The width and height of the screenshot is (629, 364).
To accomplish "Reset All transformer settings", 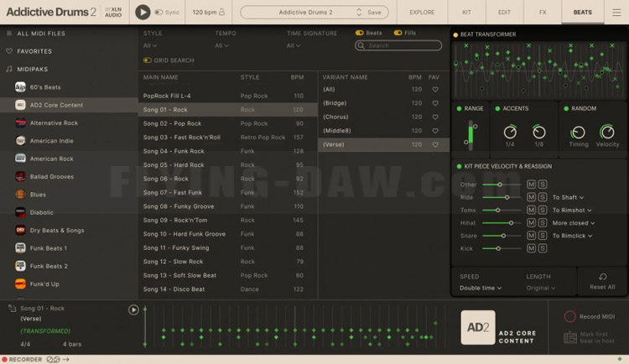I will pyautogui.click(x=602, y=281).
